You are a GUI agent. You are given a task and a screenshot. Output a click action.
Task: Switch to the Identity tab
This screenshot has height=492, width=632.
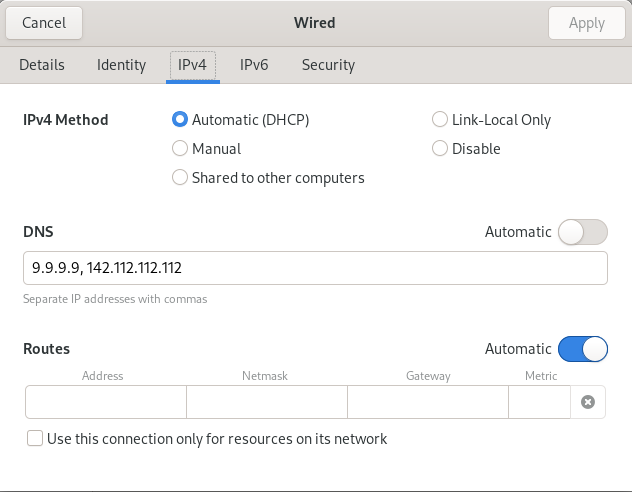coord(121,65)
